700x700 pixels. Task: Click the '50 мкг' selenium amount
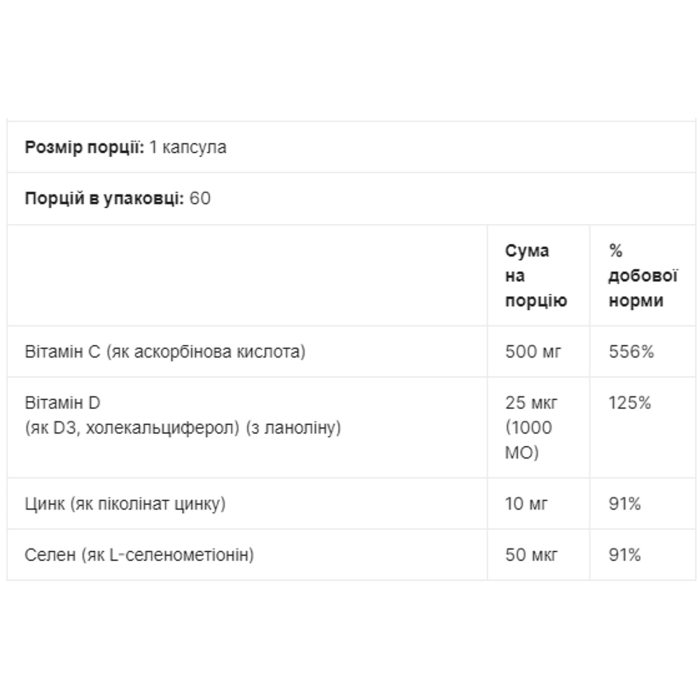[531, 555]
